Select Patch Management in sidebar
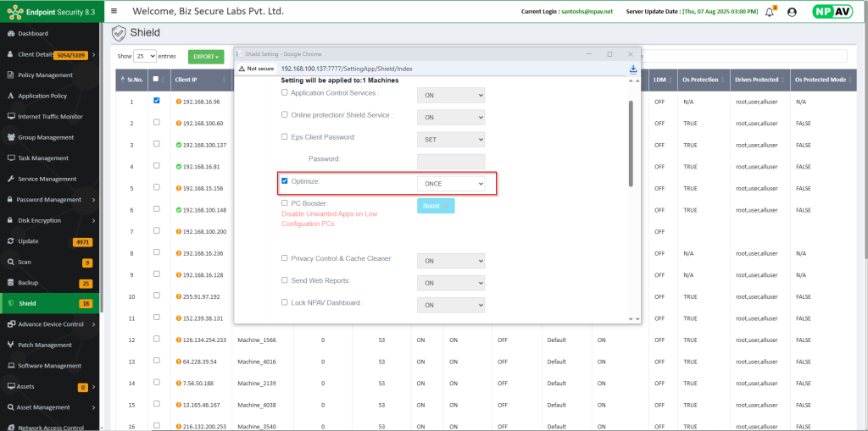 tap(45, 345)
